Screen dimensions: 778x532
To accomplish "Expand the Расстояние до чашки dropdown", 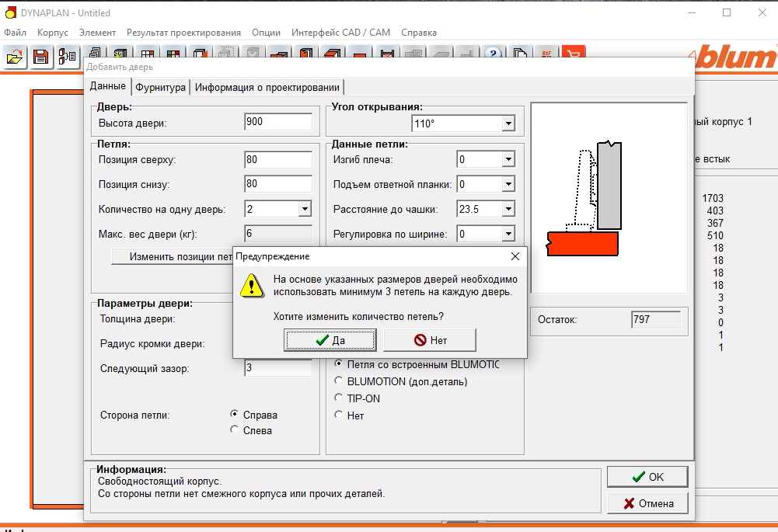I will [x=508, y=209].
